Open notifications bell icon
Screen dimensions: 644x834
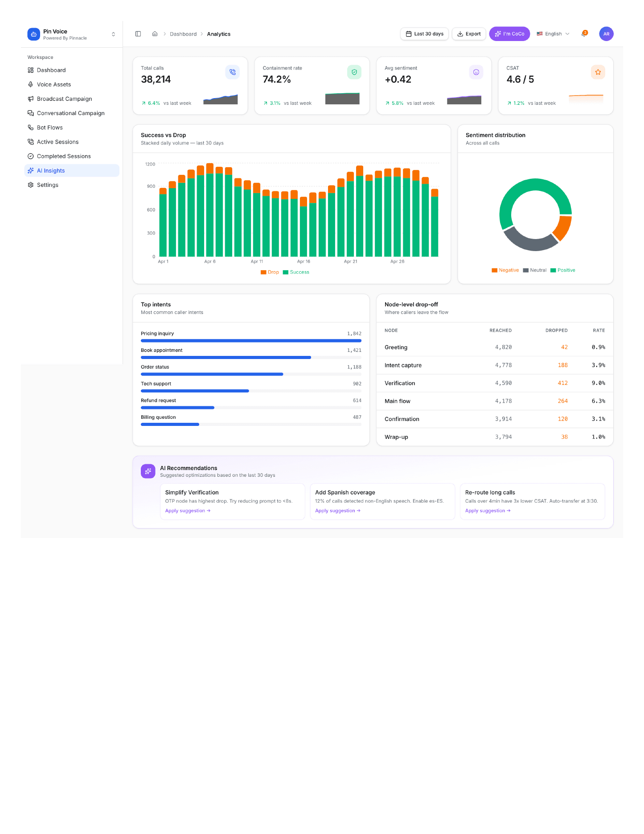584,34
